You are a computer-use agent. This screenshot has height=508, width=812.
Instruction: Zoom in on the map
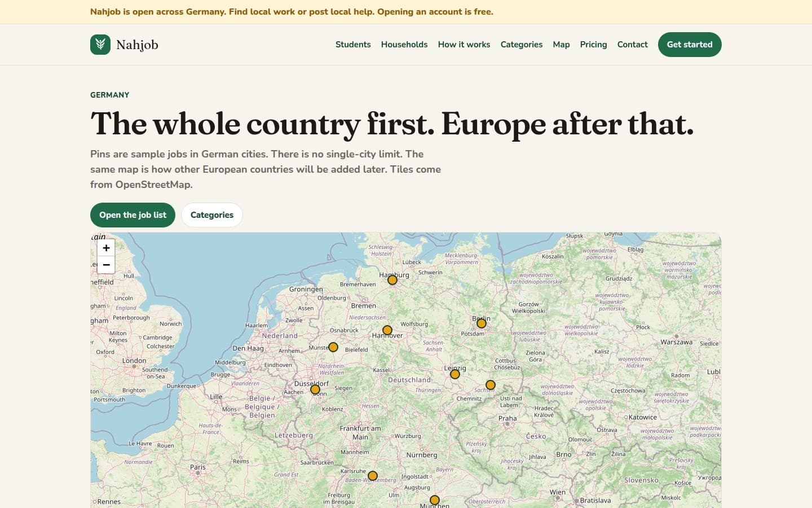click(106, 248)
